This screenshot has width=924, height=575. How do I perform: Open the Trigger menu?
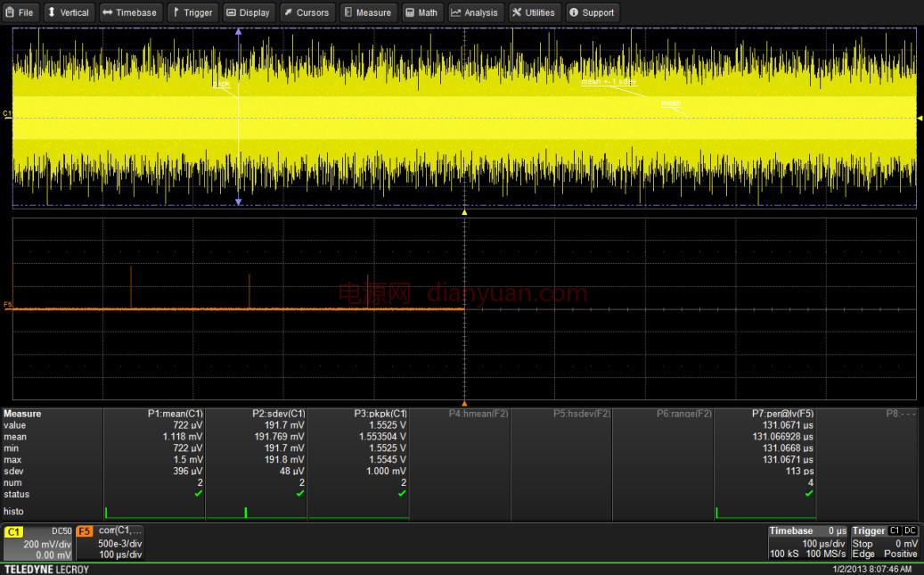(192, 12)
